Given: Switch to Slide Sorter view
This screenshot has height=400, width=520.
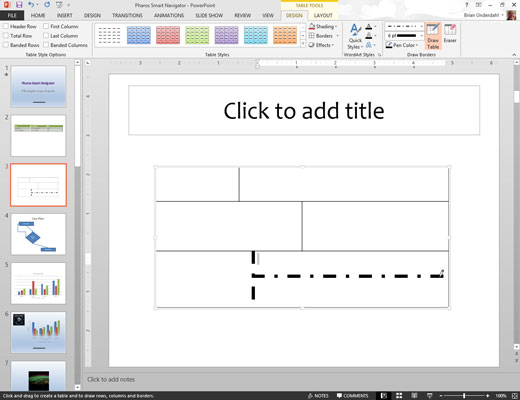Looking at the screenshot, I should point(399,396).
